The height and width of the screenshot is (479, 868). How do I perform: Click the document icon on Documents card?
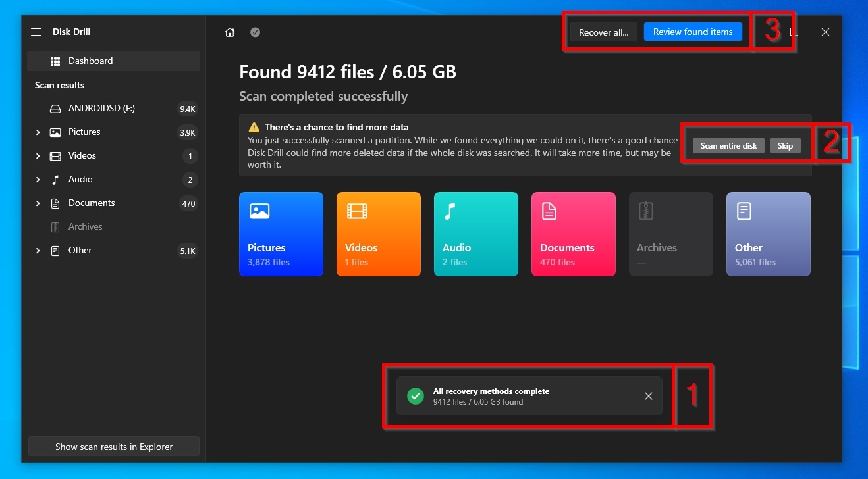pos(549,211)
